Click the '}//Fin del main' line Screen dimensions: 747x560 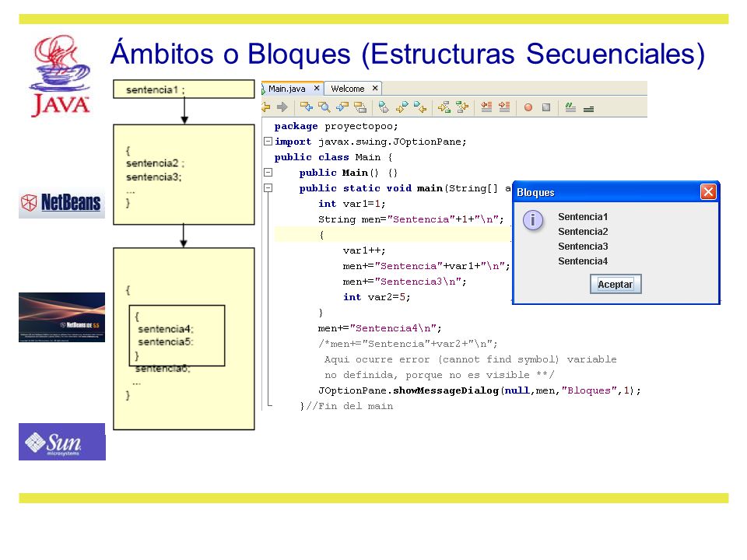(x=346, y=406)
